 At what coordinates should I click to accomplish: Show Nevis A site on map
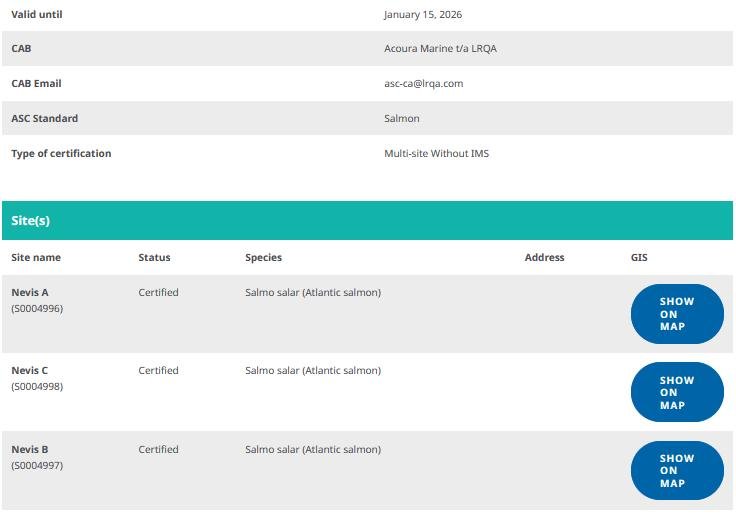click(677, 314)
